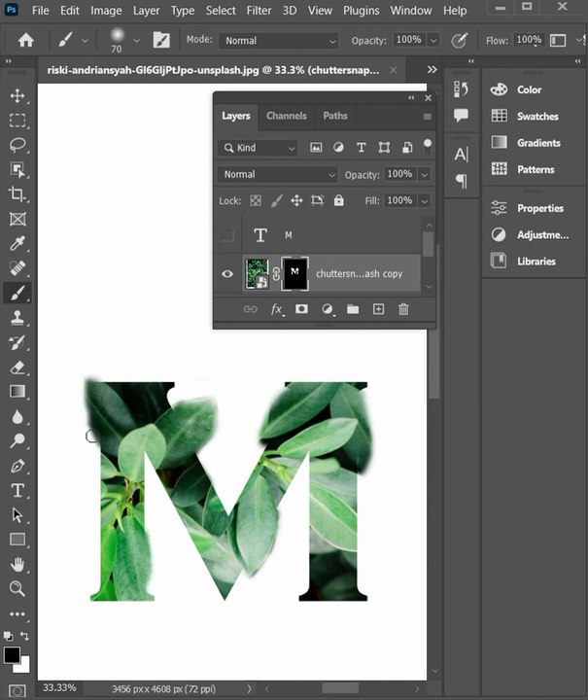Screen dimensions: 588x700
Task: Create new fill or adjustment layer
Action: pos(327,309)
